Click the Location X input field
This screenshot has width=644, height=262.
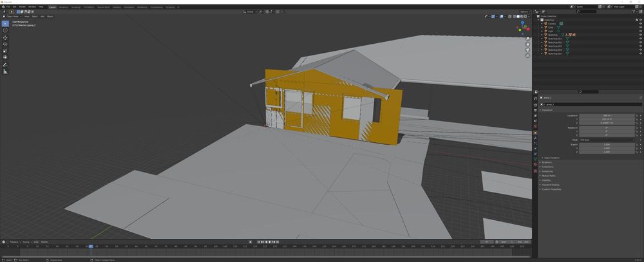606,115
